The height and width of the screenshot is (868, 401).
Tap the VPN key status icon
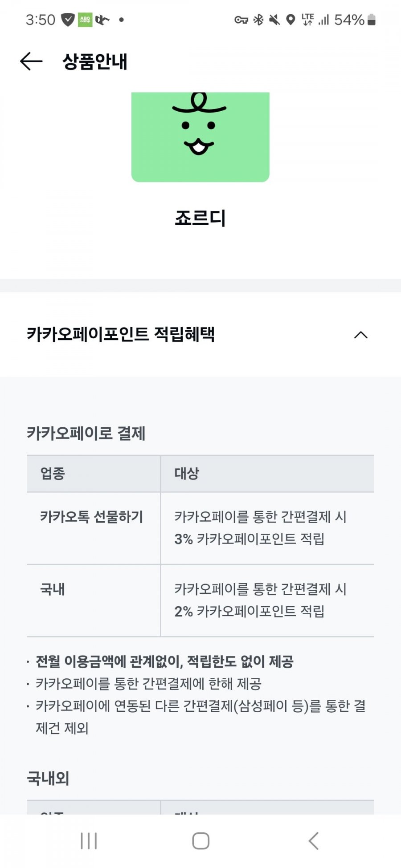click(241, 20)
